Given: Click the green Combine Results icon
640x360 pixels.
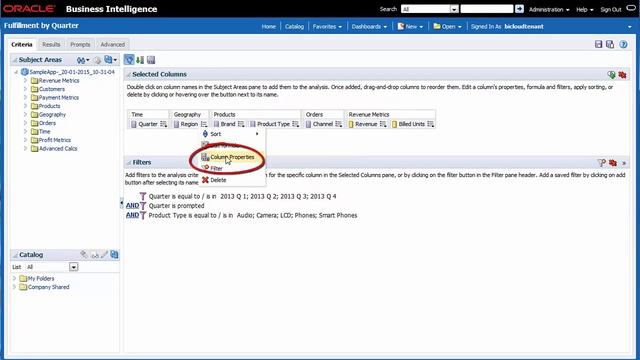Looking at the screenshot, I should [611, 74].
